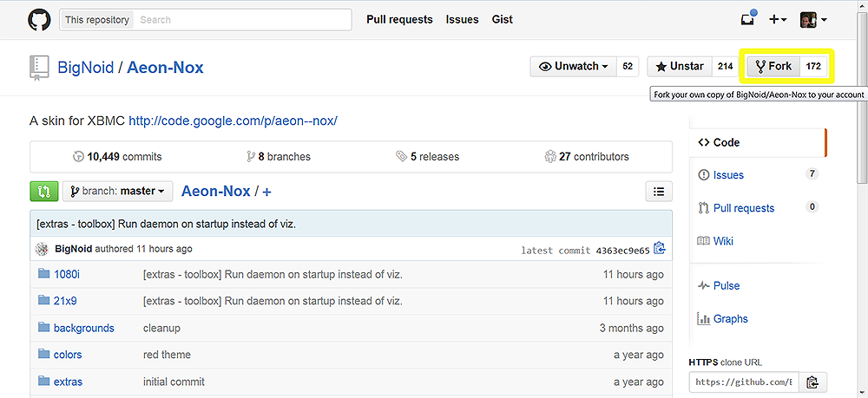
Task: Click BigNoid's avatar next to authored text
Action: [x=42, y=250]
